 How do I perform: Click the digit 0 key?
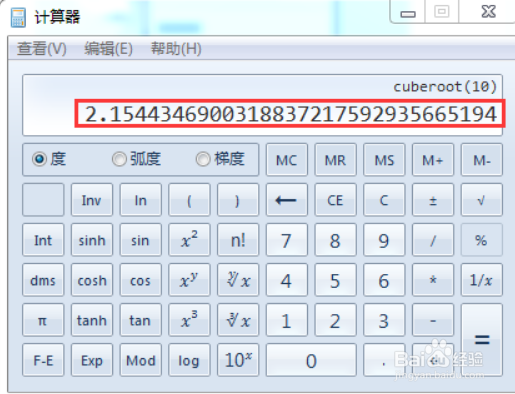311,360
